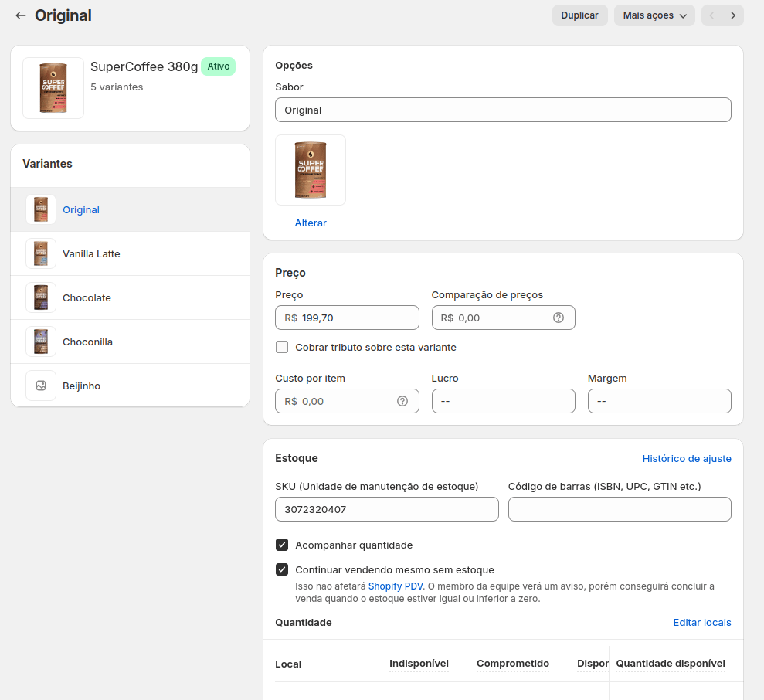Click the Comparação de preços input

504,318
